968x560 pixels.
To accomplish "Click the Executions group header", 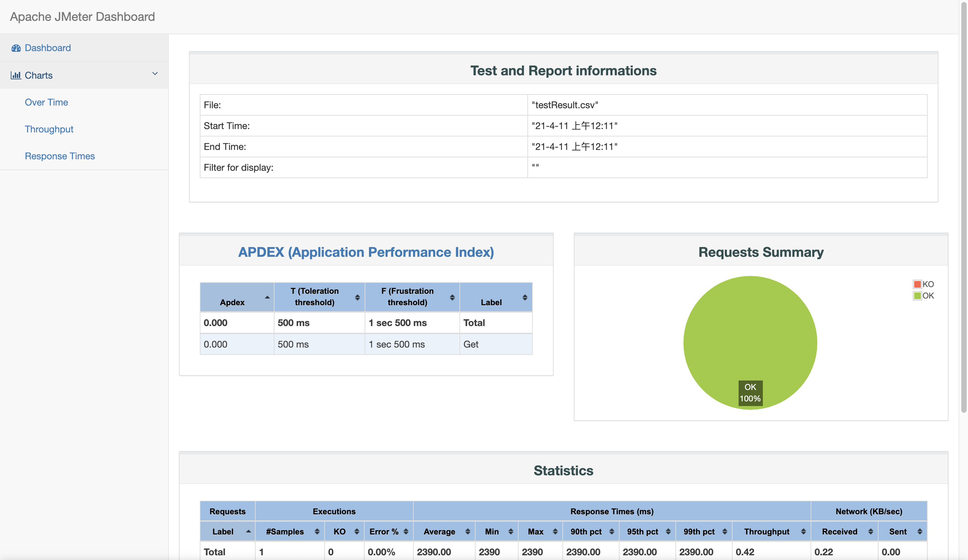I will [x=334, y=511].
